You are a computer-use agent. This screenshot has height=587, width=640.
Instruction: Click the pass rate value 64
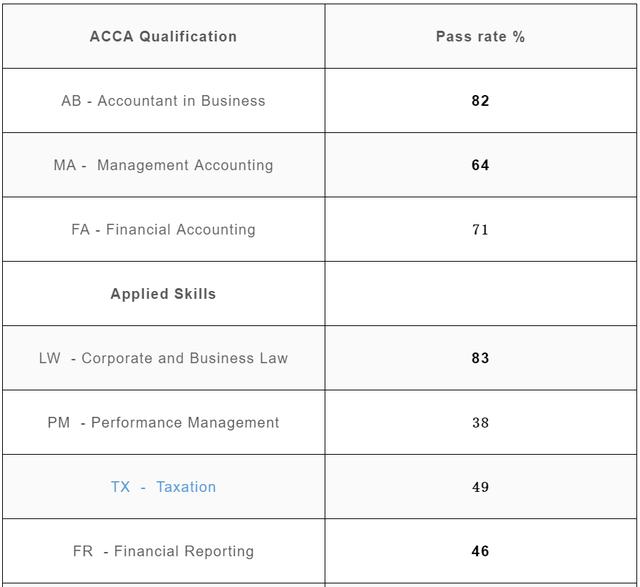click(480, 165)
